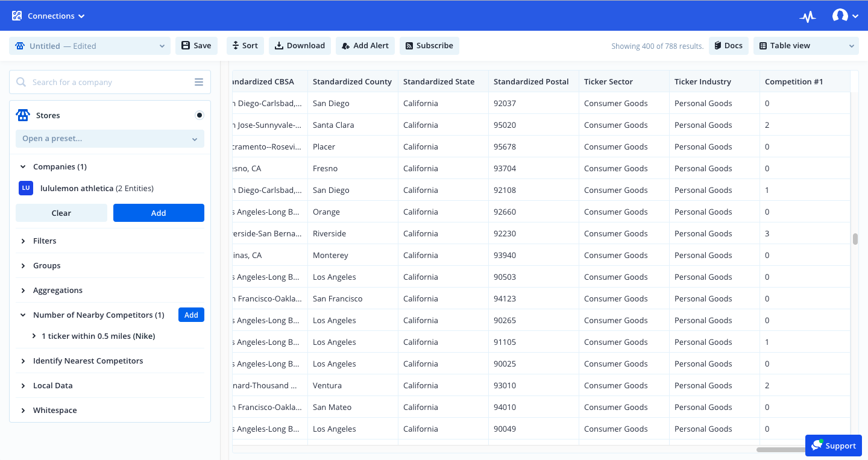868x460 pixels.
Task: Click postal code 90265 cell
Action: (x=533, y=320)
